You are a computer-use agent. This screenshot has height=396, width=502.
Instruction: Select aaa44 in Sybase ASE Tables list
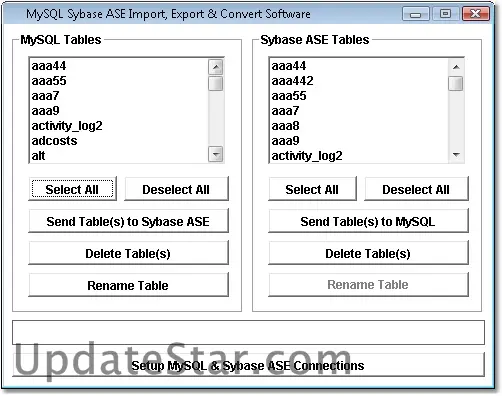point(359,66)
